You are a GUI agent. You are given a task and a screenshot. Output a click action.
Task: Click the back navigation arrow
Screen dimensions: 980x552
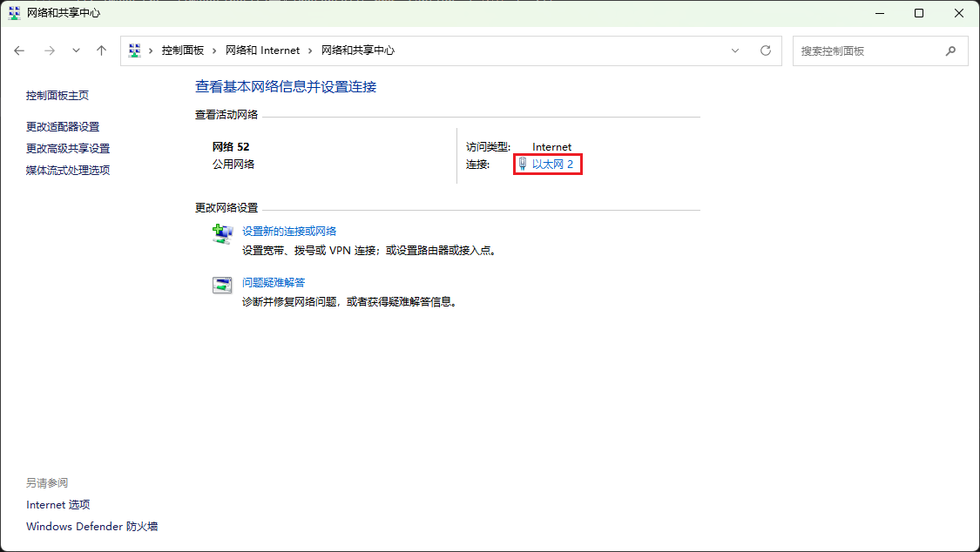(x=19, y=50)
